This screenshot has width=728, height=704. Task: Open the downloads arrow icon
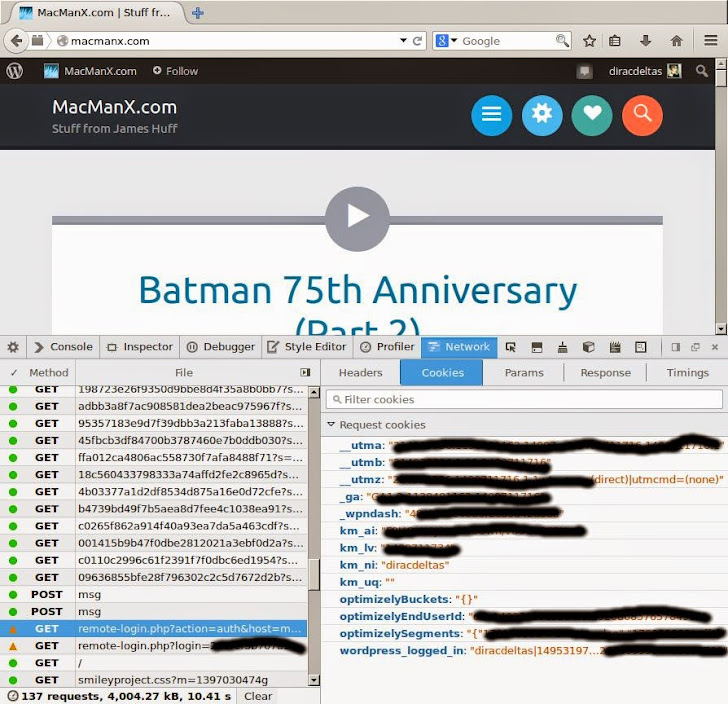[x=645, y=41]
